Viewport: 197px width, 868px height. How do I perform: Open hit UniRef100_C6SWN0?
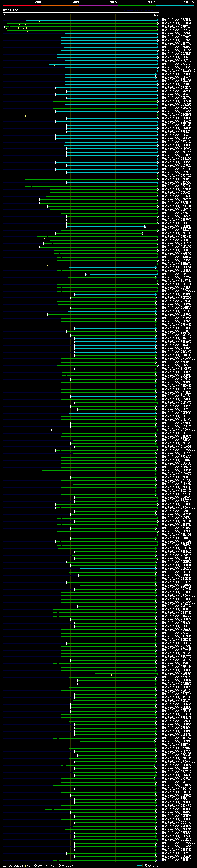pyautogui.click(x=176, y=20)
